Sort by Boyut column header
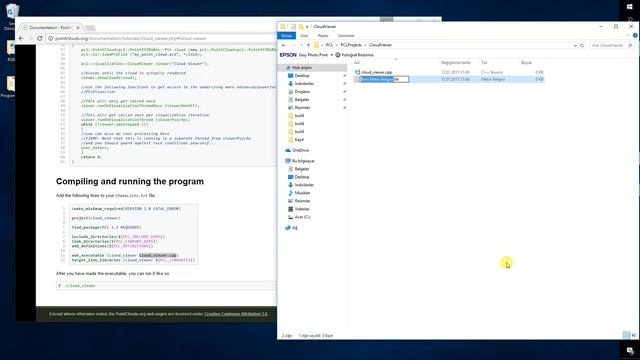Viewport: 640px width, 360px height. (x=526, y=62)
